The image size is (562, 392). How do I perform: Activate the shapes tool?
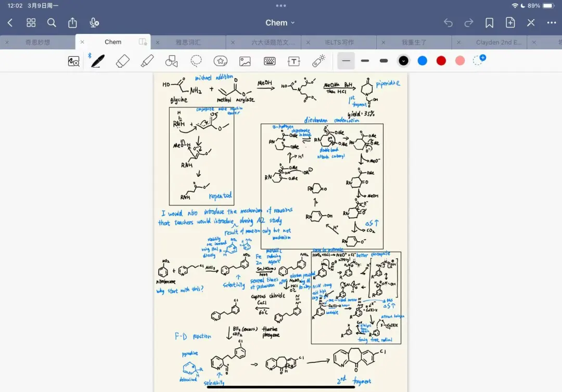(171, 61)
